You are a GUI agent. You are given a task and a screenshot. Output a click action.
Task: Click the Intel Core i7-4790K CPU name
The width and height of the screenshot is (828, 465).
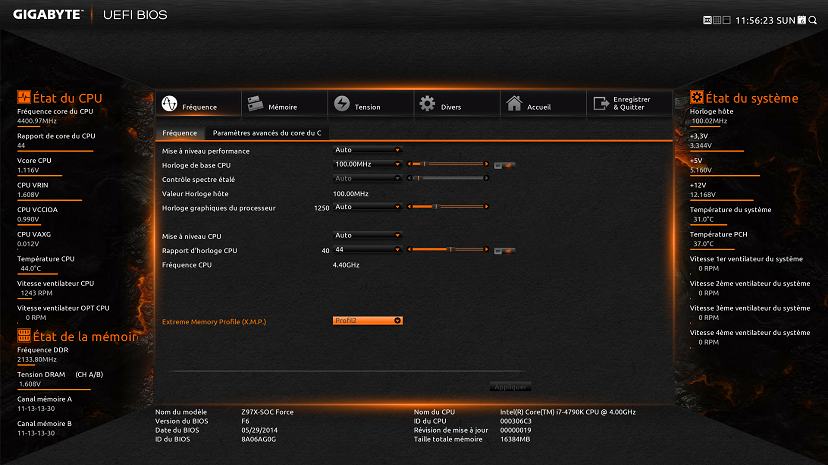click(568, 412)
